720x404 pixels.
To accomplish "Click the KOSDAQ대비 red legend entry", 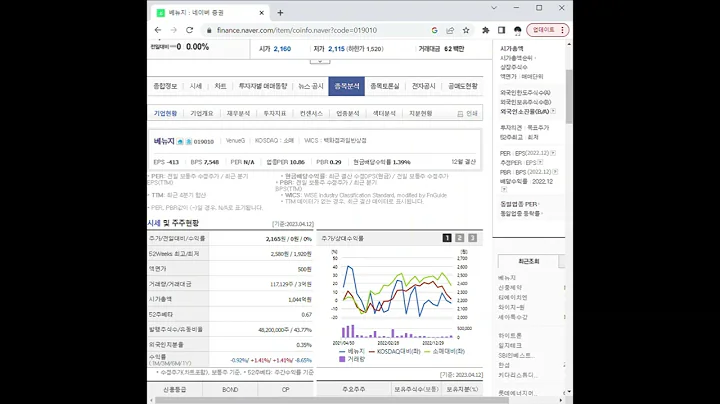I will coord(395,351).
